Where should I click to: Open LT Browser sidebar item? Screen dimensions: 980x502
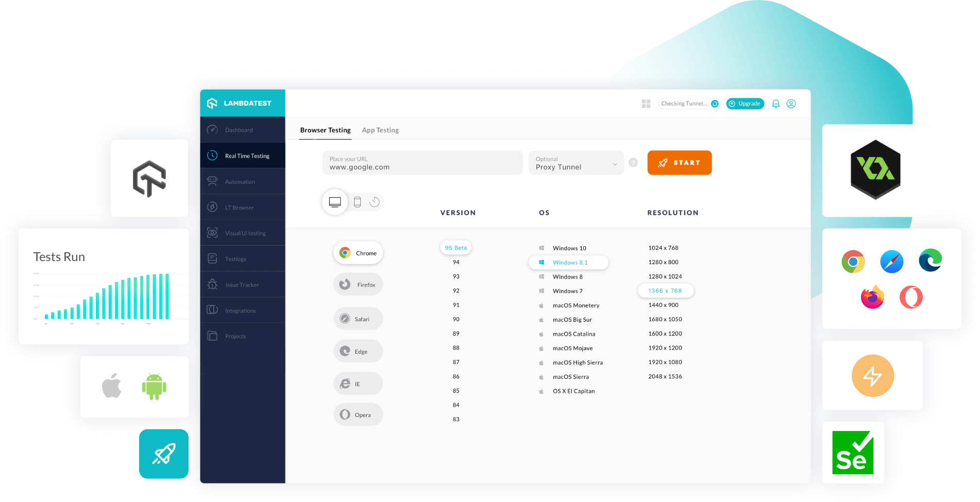[243, 207]
